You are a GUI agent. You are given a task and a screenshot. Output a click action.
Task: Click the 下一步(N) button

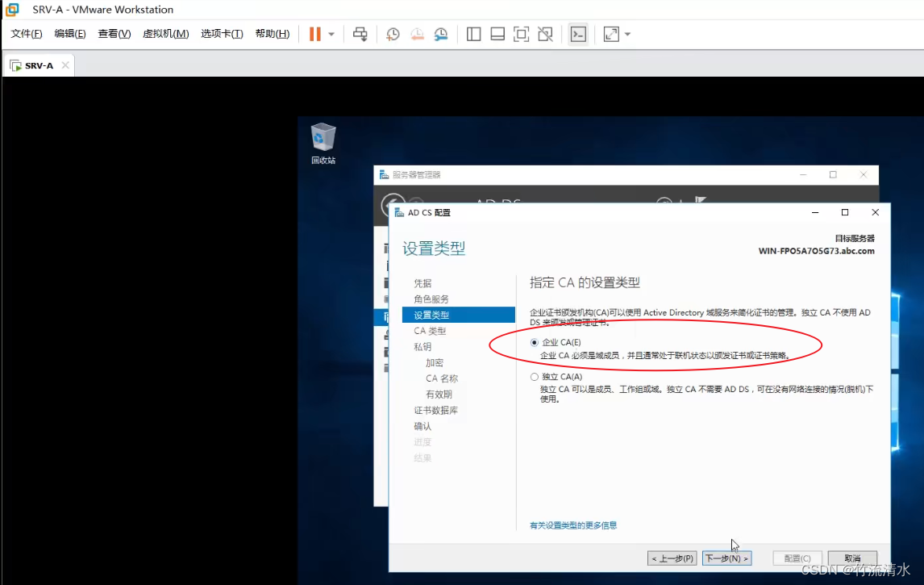tap(726, 558)
